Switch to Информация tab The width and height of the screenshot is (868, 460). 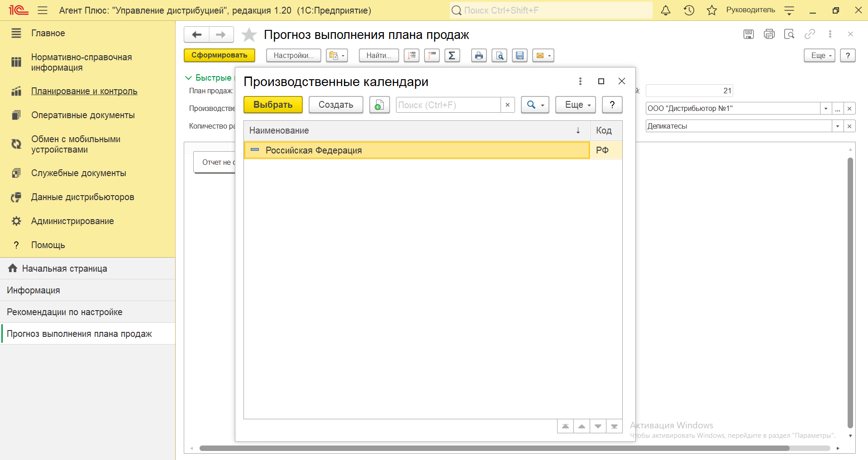[87, 290]
